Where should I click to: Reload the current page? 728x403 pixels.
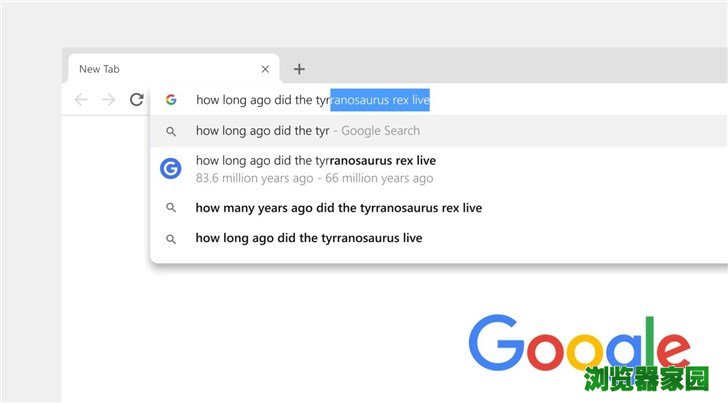click(137, 100)
